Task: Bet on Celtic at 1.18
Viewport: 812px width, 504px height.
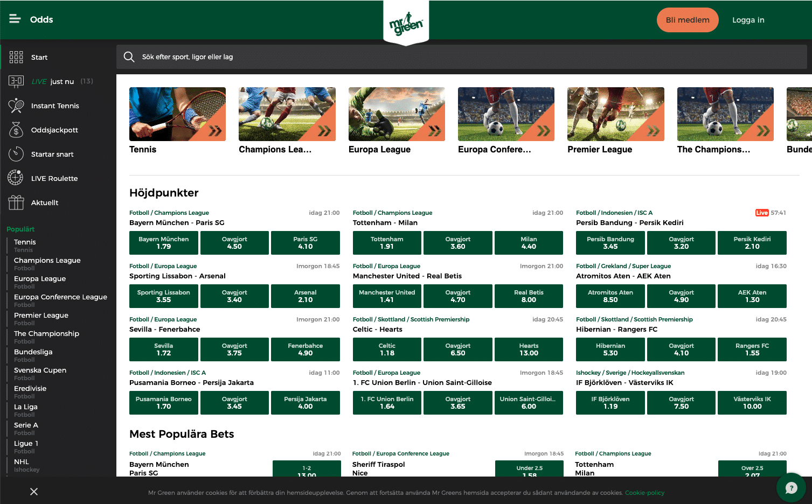Action: tap(387, 349)
